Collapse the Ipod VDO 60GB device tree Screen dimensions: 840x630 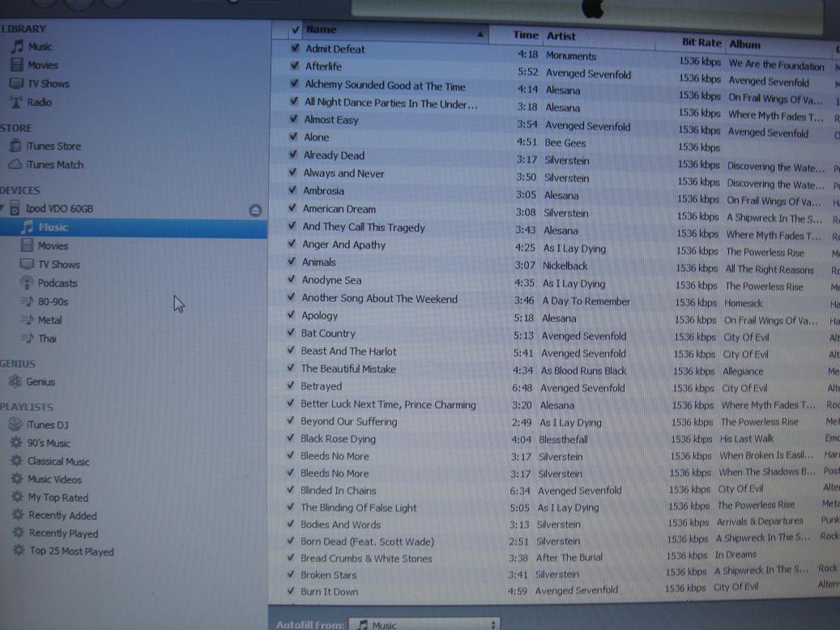(3, 209)
